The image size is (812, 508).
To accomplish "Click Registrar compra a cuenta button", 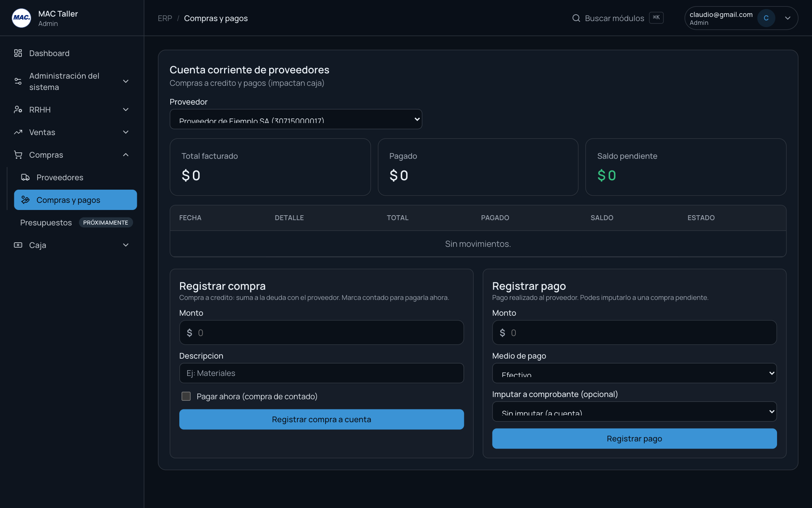I will point(321,419).
